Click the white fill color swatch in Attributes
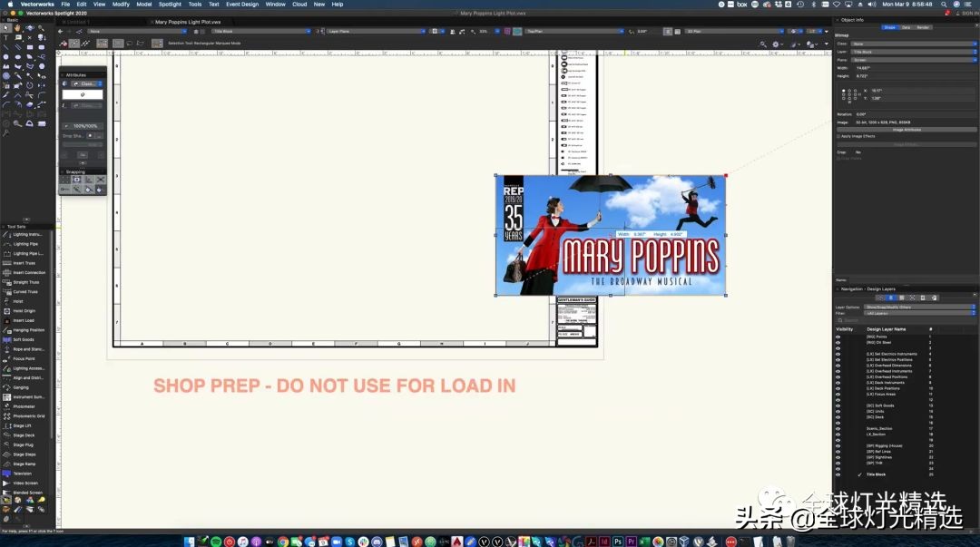This screenshot has height=547, width=980. [83, 94]
